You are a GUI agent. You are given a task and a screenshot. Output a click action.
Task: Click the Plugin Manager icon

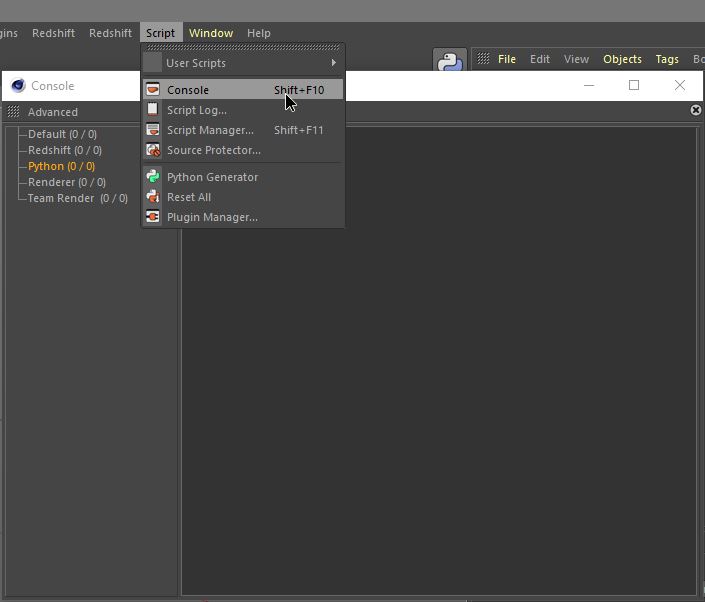point(153,217)
